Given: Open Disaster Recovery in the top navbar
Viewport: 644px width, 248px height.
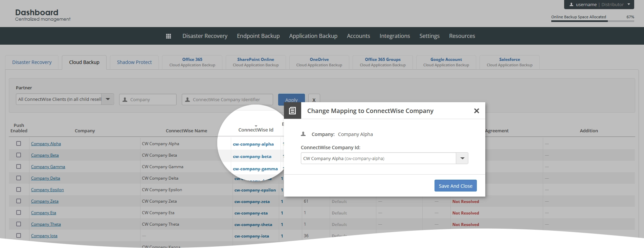Looking at the screenshot, I should pyautogui.click(x=205, y=36).
